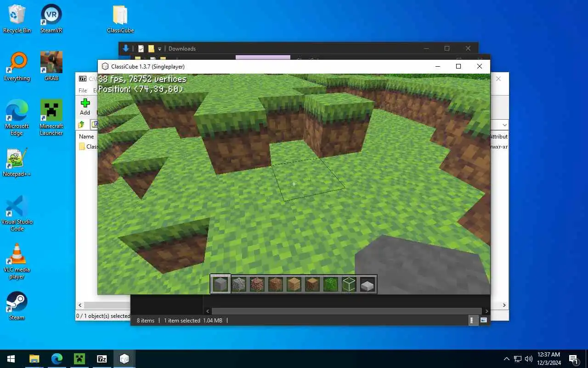Select the leaves block in hotbar

[331, 284]
